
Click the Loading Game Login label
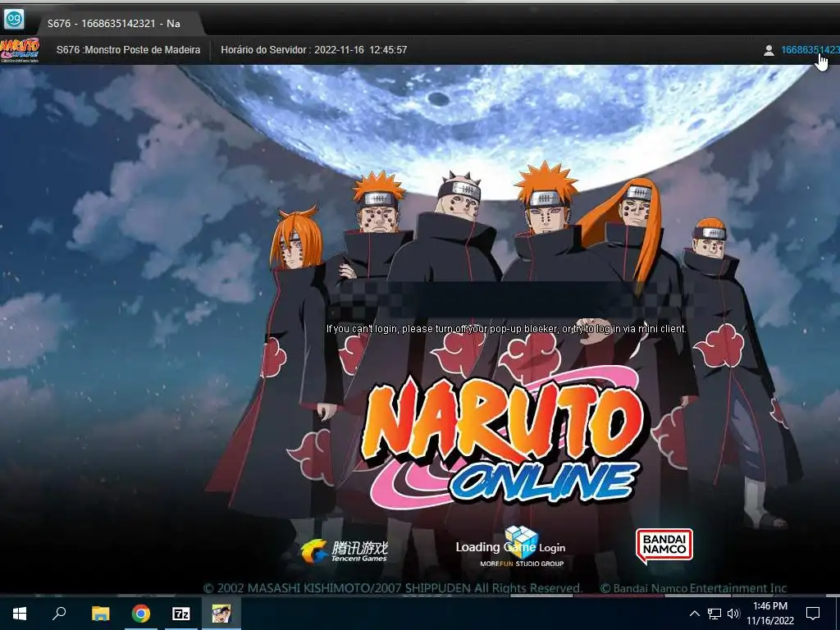tap(510, 547)
